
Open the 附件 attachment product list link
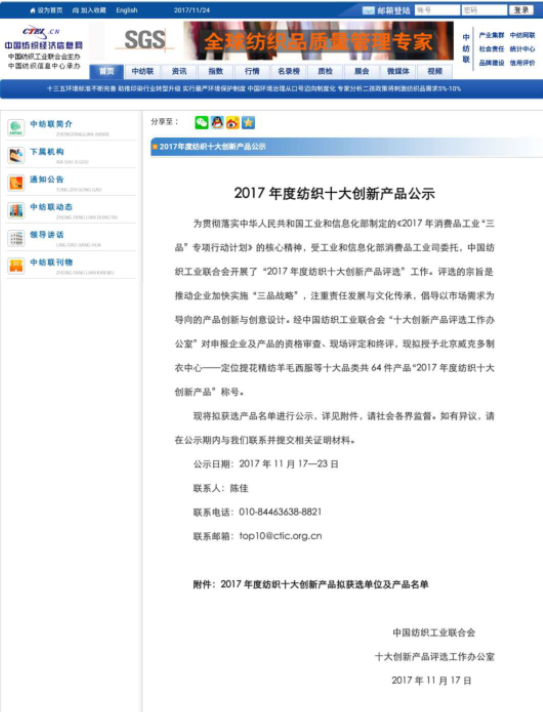tap(311, 584)
